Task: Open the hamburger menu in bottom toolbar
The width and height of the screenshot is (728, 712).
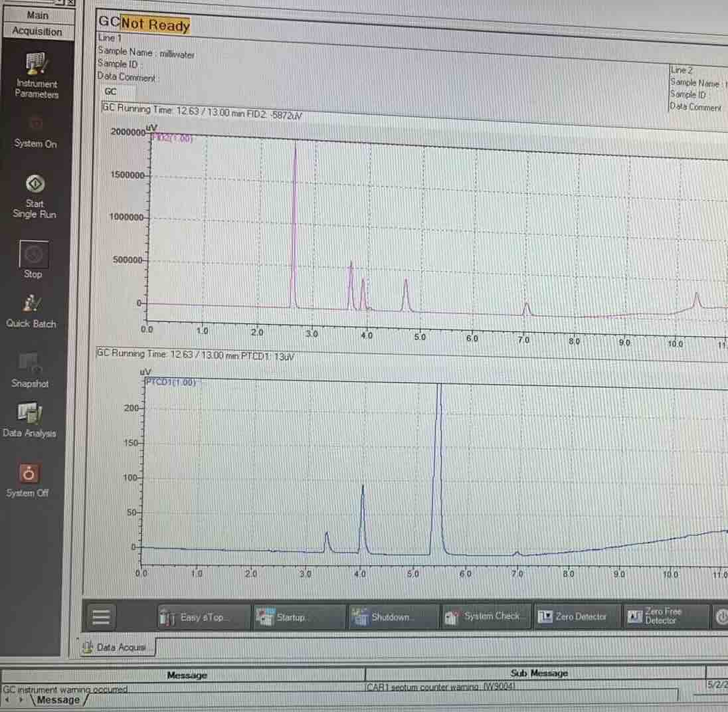Action: [x=101, y=617]
